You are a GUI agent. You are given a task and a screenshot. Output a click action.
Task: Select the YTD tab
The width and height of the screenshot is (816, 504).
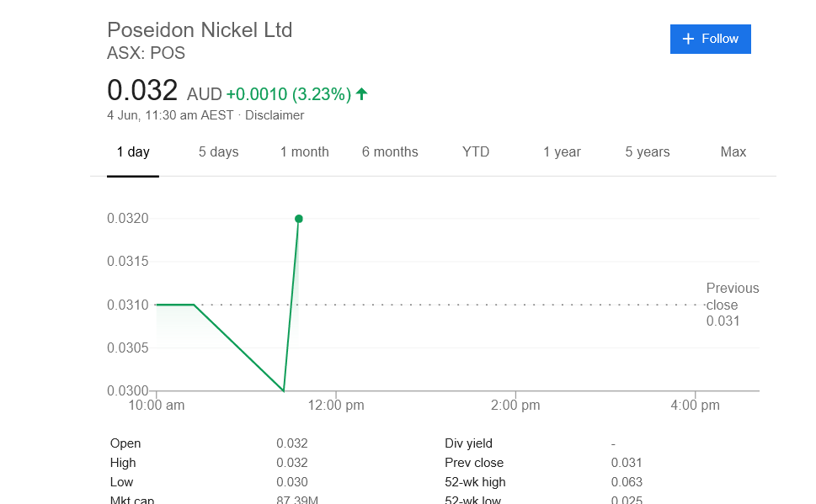[x=476, y=152]
